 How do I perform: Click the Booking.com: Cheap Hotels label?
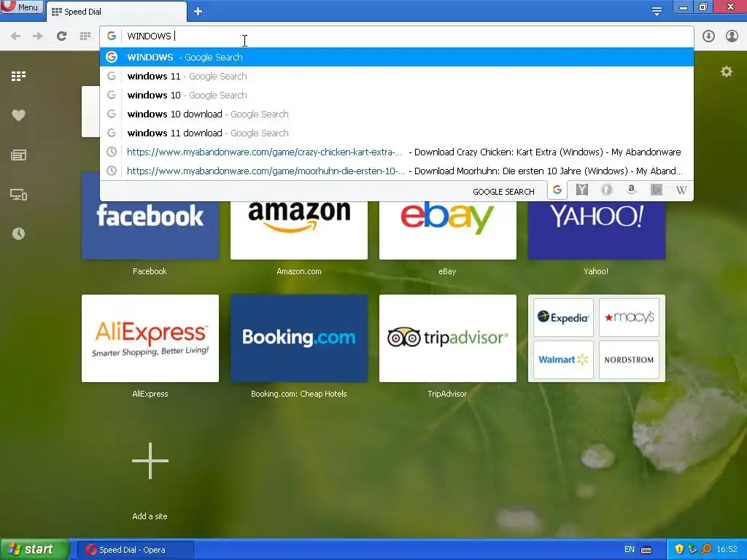299,394
